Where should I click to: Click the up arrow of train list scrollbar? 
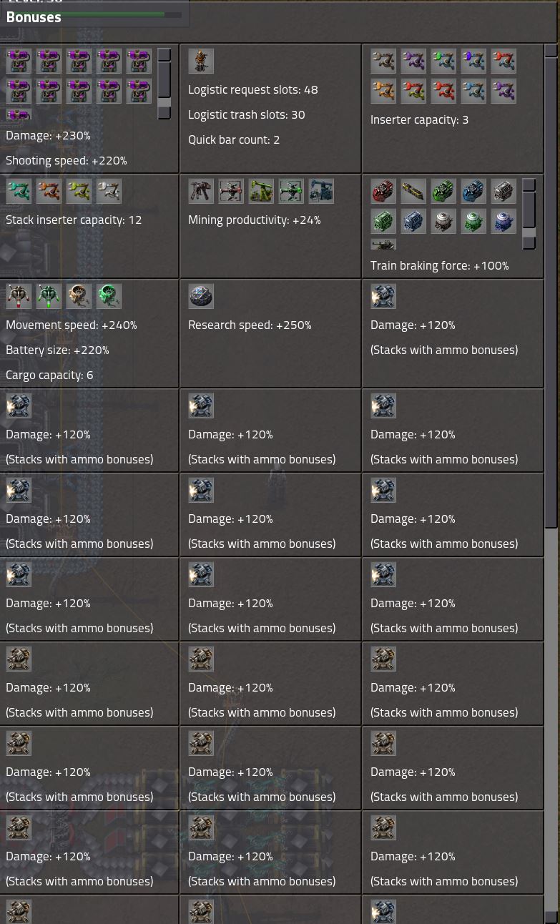click(529, 185)
